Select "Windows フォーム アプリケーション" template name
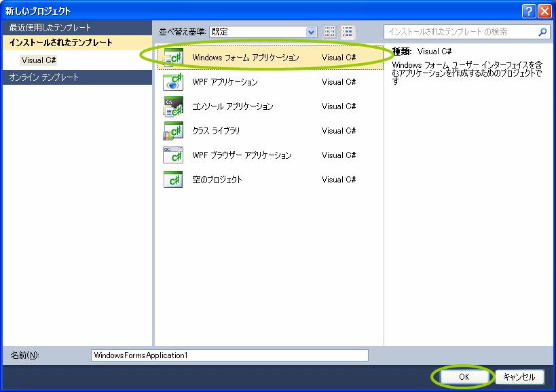Image resolution: width=556 pixels, height=392 pixels. click(245, 58)
